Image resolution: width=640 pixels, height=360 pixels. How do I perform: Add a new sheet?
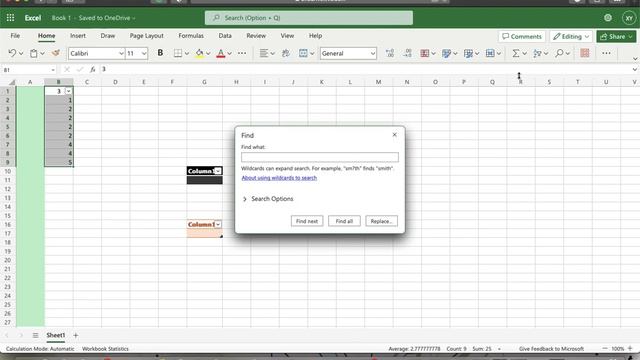coord(76,335)
